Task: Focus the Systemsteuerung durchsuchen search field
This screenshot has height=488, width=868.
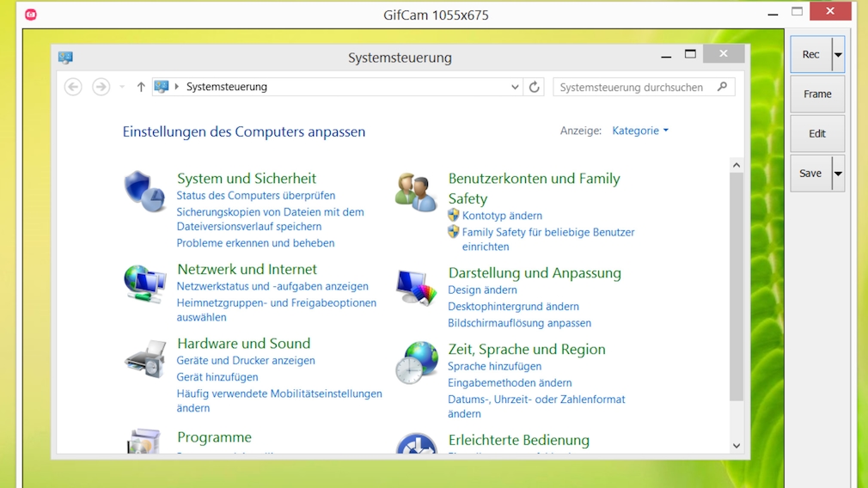Action: tap(632, 87)
